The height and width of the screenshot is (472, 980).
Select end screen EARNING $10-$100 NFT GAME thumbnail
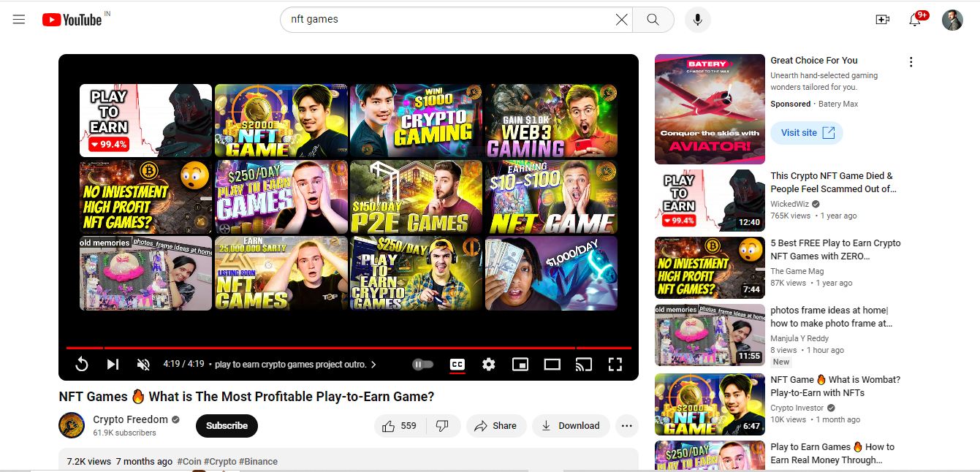[551, 197]
